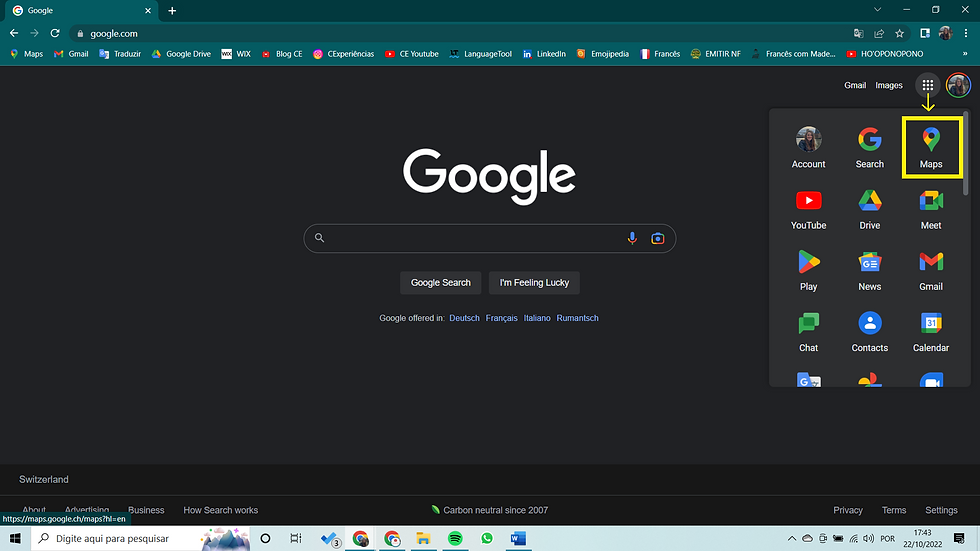The width and height of the screenshot is (980, 551).
Task: Open the Settings footer menu
Action: 941,510
